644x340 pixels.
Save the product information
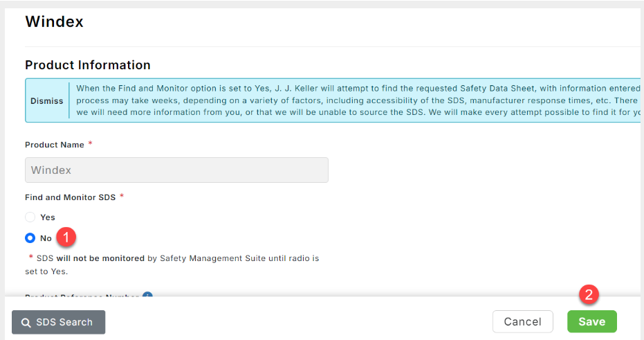click(592, 321)
